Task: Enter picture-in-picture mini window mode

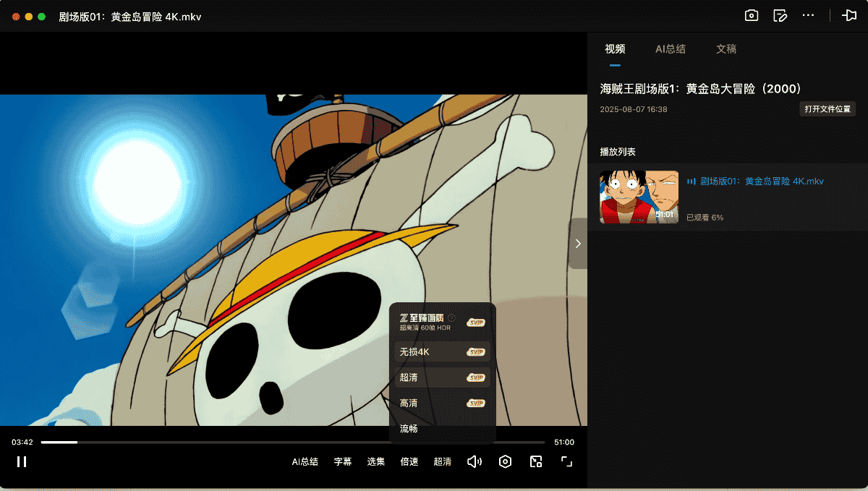Action: coord(536,461)
